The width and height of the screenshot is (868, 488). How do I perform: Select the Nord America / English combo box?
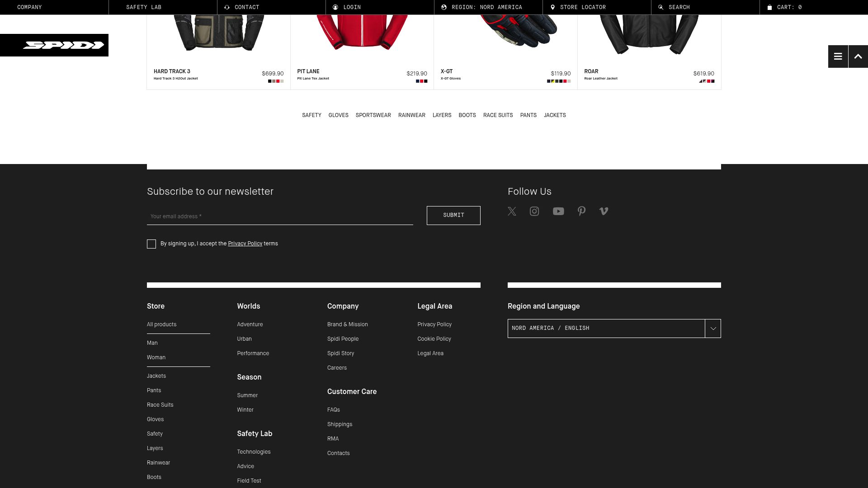614,328
